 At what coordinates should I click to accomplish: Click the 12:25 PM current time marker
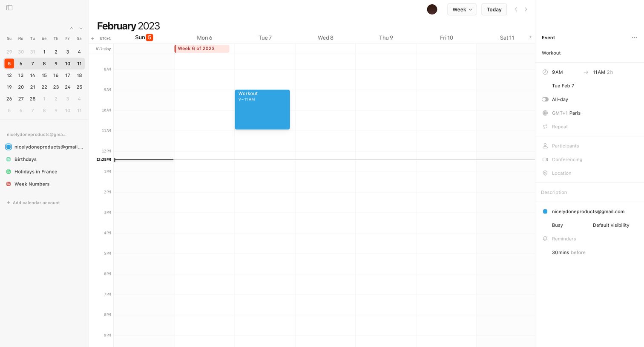(103, 160)
